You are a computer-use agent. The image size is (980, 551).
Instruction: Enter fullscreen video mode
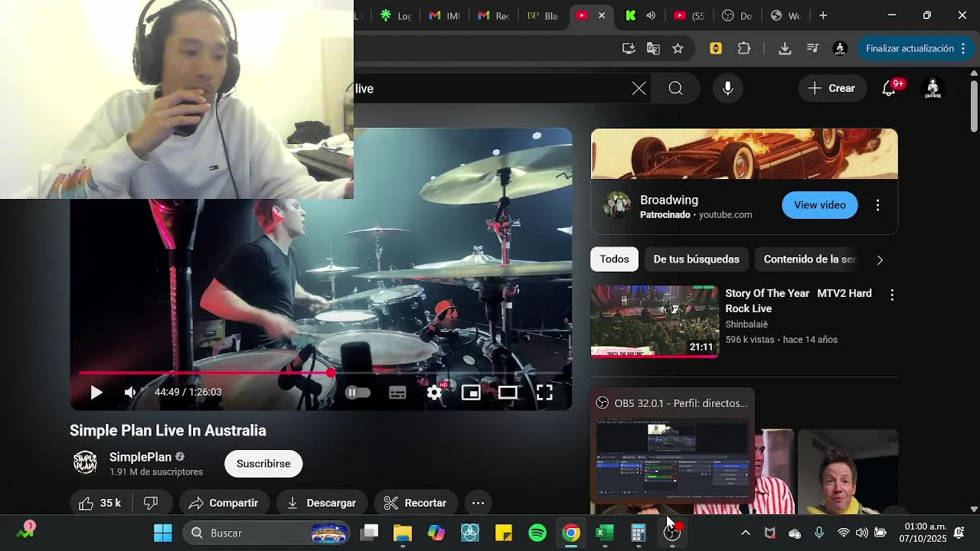pos(544,393)
